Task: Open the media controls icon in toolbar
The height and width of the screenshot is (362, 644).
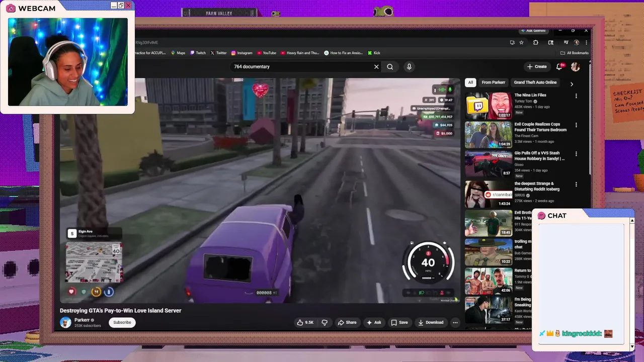Action: (566, 43)
